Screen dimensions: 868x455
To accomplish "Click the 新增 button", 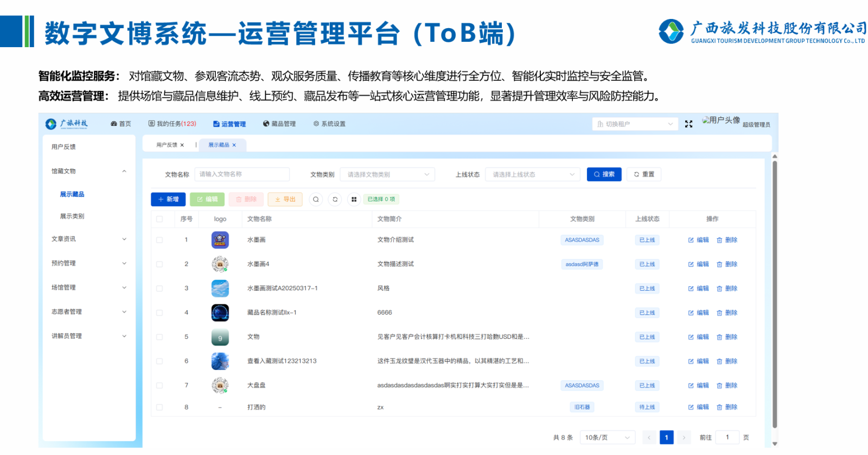I will (168, 200).
